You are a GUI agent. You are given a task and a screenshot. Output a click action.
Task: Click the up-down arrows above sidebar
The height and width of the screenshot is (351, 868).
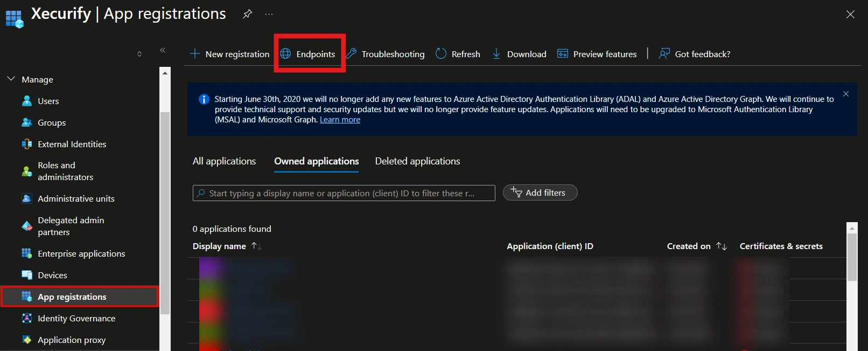coord(139,54)
